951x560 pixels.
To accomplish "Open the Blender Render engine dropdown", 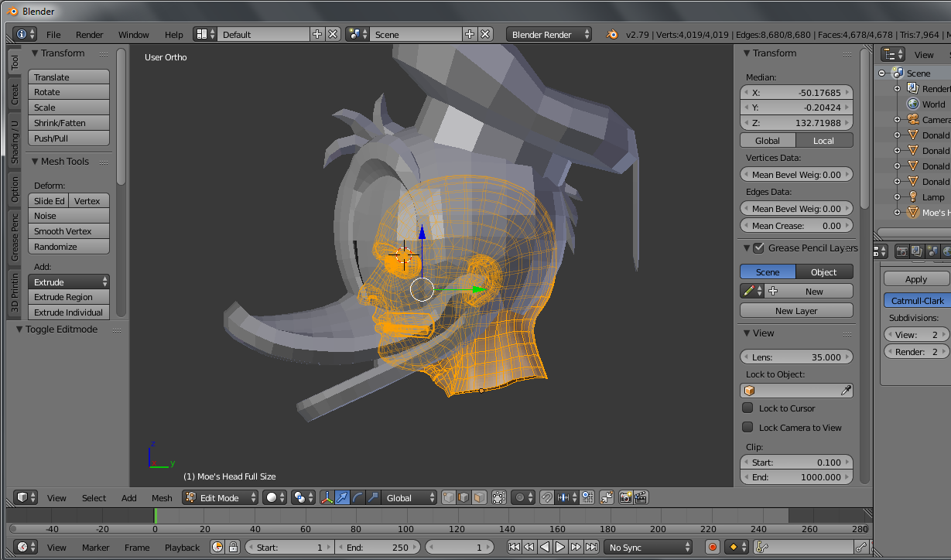I will (549, 35).
